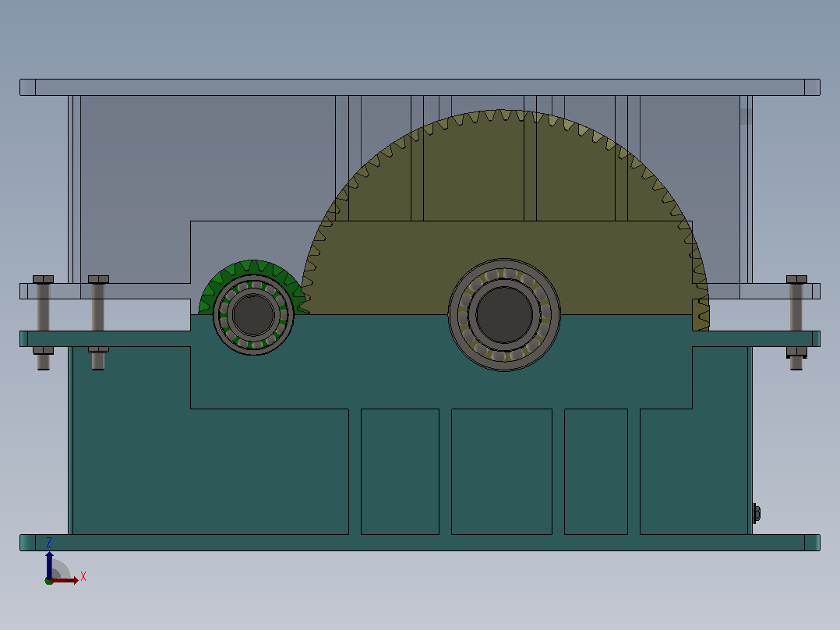Select the teal base plate of the housing

click(x=420, y=543)
